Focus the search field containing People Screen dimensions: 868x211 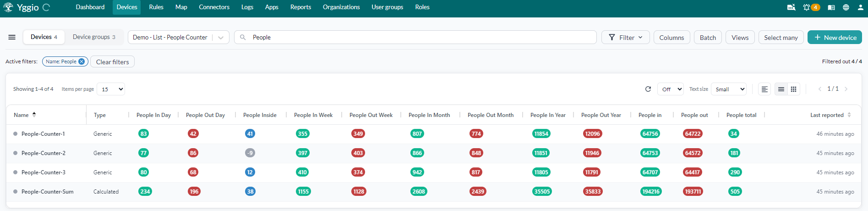[415, 37]
